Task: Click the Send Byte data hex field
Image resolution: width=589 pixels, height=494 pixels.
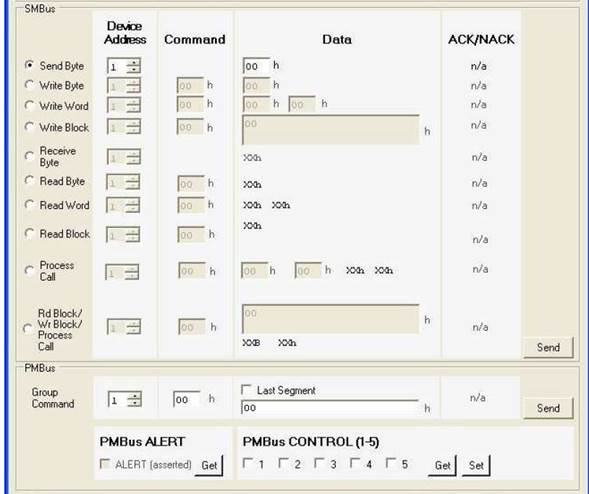Action: (256, 66)
